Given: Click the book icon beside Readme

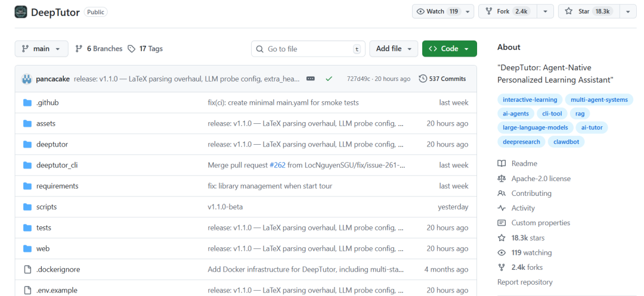Looking at the screenshot, I should (501, 164).
